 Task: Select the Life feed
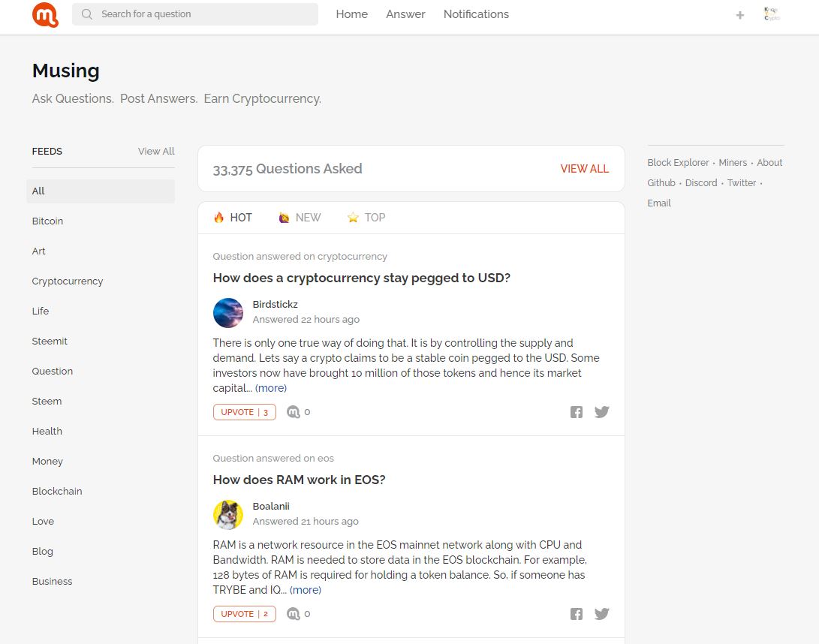click(41, 311)
